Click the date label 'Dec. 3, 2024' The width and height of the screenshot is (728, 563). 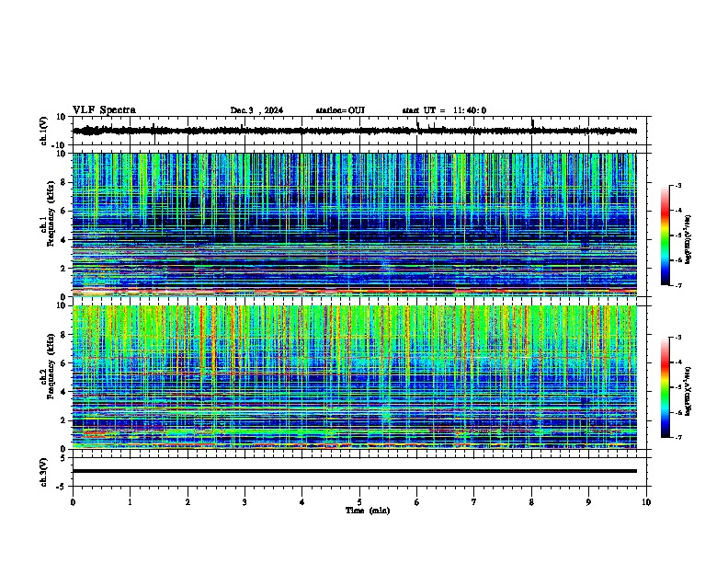(x=256, y=110)
